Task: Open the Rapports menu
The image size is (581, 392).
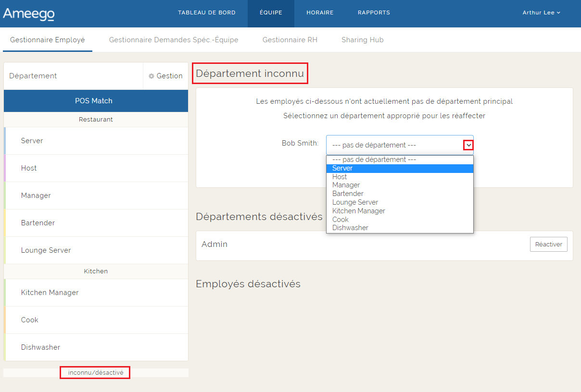Action: (374, 13)
